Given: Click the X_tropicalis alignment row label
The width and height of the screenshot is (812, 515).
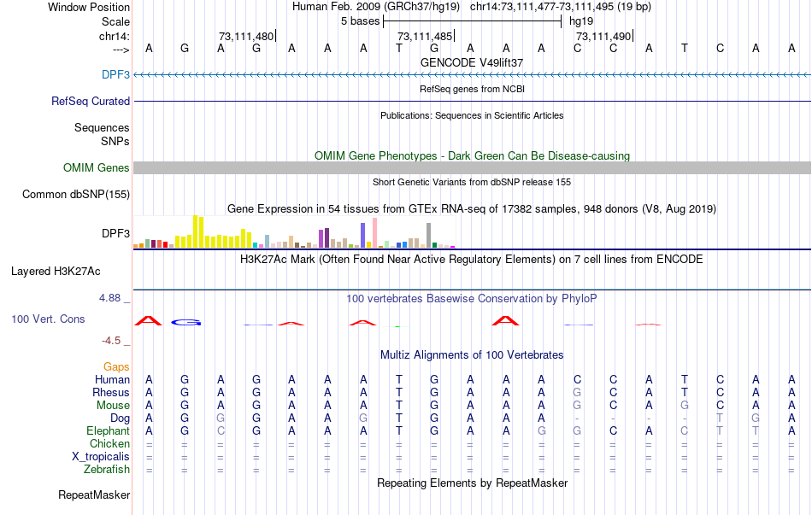Looking at the screenshot, I should pos(101,457).
